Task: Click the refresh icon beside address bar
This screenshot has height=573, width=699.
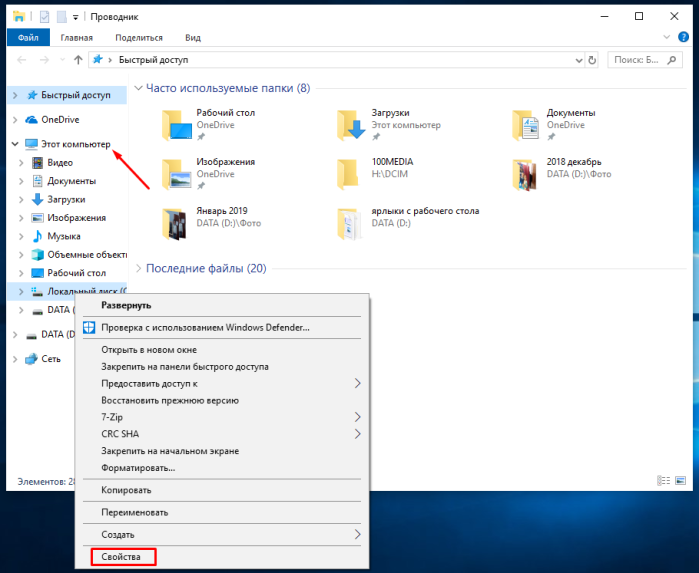Action: coord(592,60)
